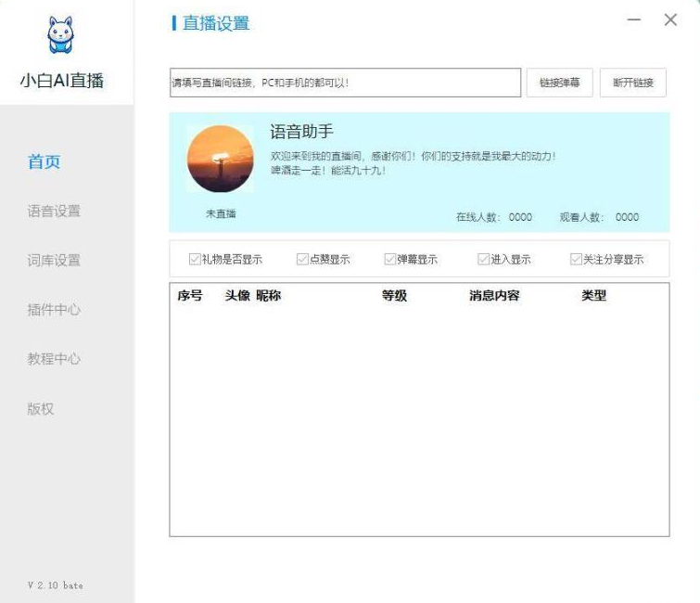Open the 教程中心 sidebar item
Viewport: 700px width, 603px height.
pyautogui.click(x=54, y=359)
